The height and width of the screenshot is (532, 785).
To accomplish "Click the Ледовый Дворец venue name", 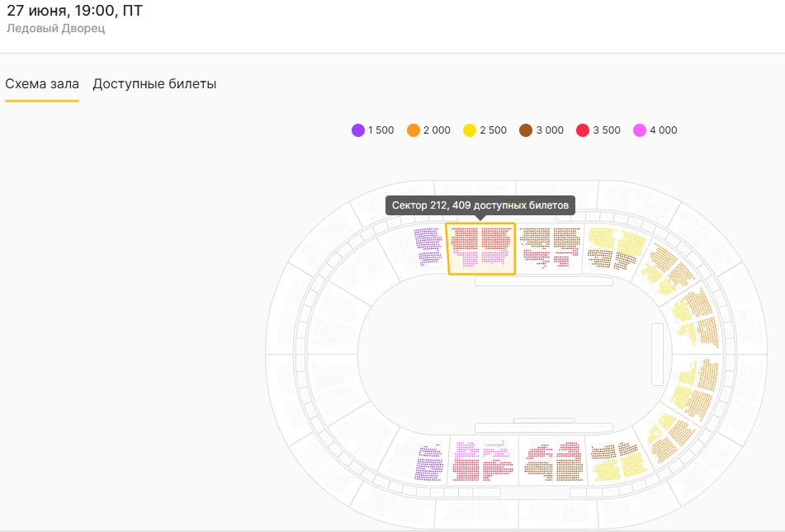I will pyautogui.click(x=55, y=28).
